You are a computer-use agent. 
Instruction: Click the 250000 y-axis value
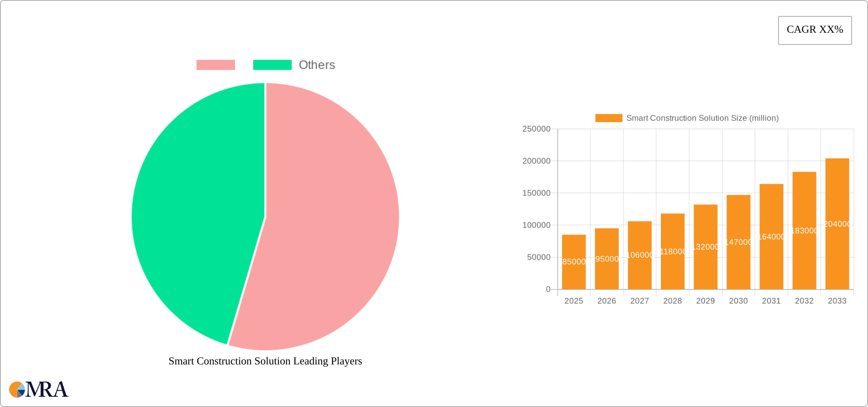click(537, 129)
